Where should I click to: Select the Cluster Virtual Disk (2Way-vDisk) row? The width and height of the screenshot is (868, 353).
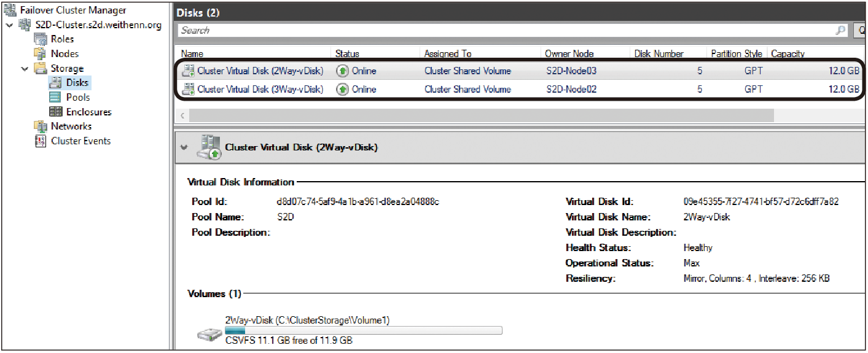click(x=520, y=71)
